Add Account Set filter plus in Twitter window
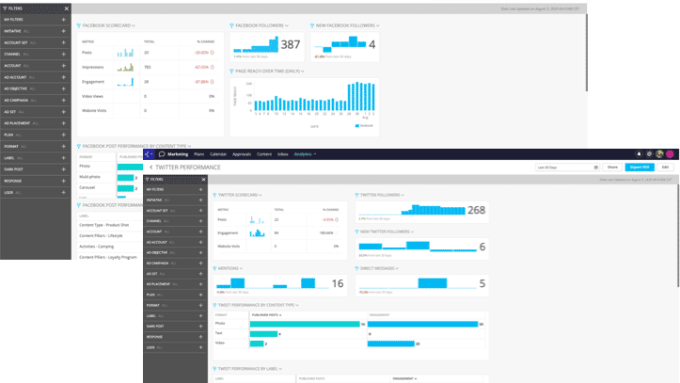Screen dimensions: 680x383 [x=201, y=210]
